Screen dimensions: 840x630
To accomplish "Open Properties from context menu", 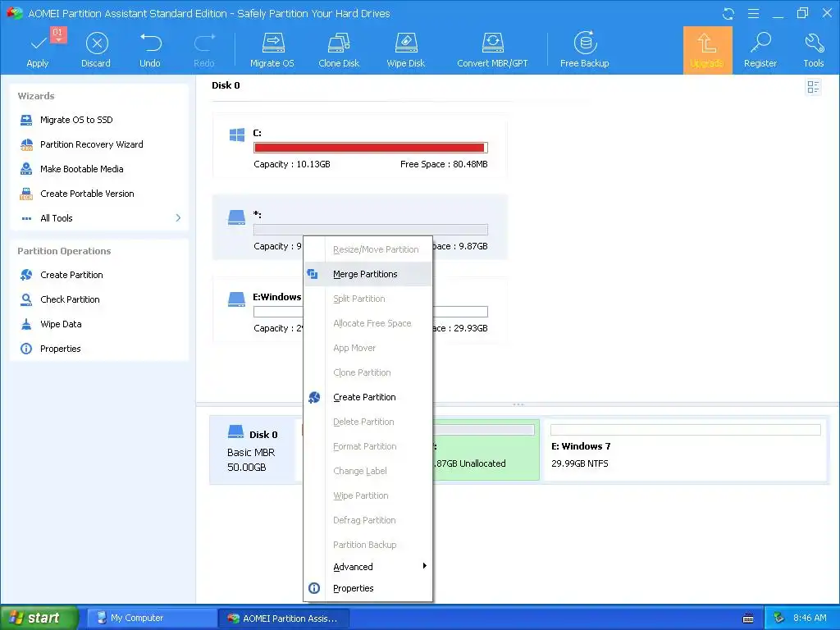I will 367,588.
